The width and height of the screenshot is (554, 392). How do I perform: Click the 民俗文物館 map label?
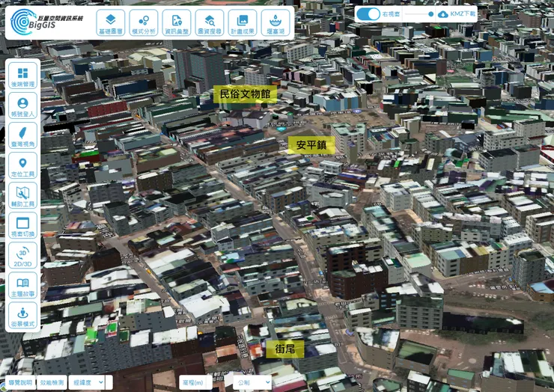[245, 94]
